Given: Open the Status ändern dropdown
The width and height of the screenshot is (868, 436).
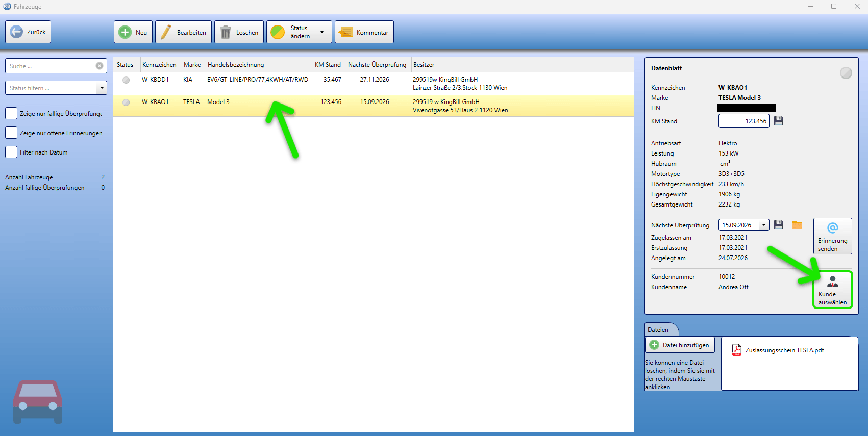Looking at the screenshot, I should pyautogui.click(x=299, y=32).
